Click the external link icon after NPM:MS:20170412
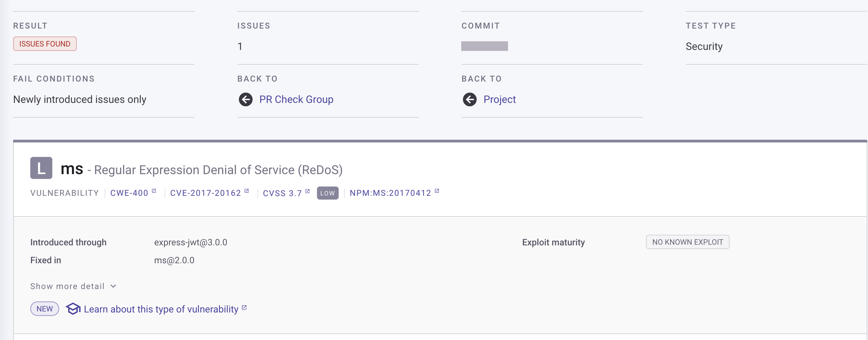The height and width of the screenshot is (340, 868). coord(437,191)
